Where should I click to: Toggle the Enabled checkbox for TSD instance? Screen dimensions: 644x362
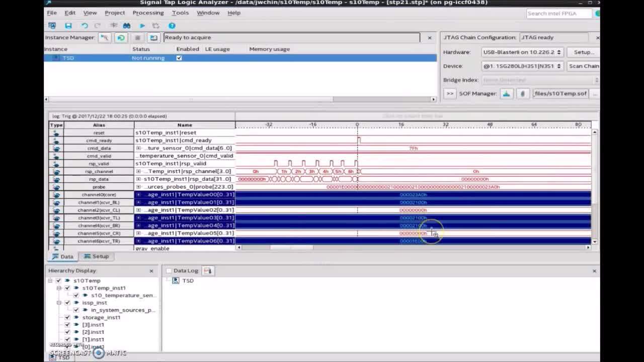click(179, 58)
